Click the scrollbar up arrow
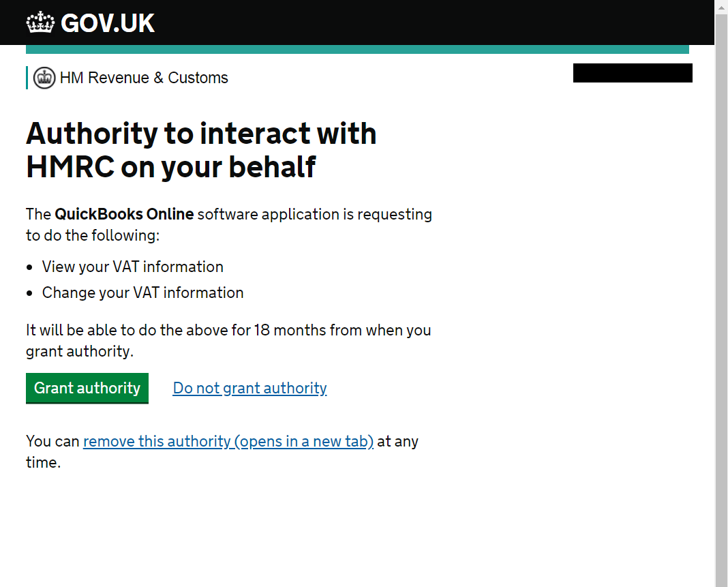 [x=721, y=7]
